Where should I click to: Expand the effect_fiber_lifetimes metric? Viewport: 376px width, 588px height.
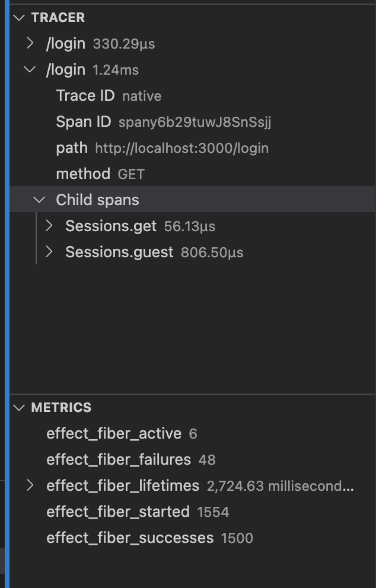[31, 485]
